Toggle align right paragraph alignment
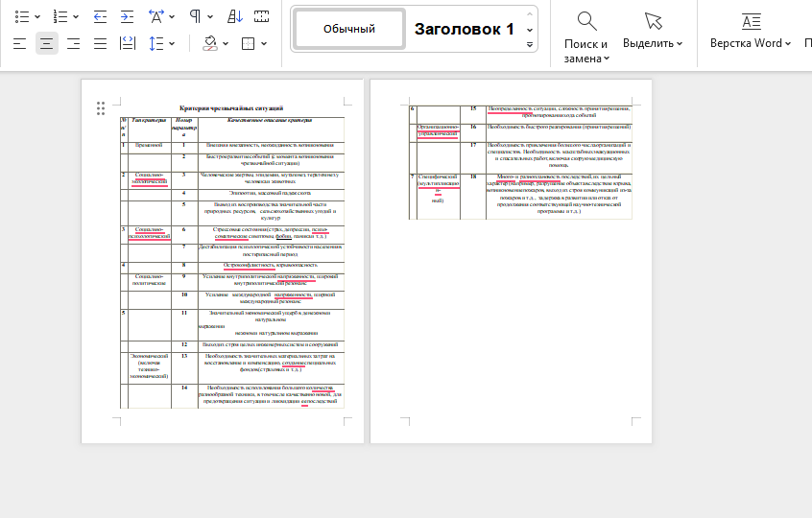 [x=74, y=43]
